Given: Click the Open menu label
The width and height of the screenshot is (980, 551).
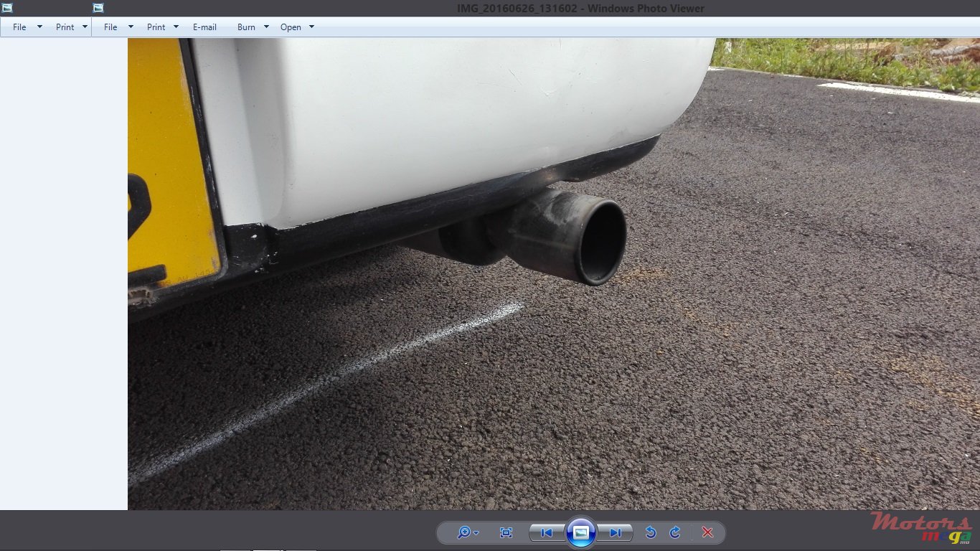Looking at the screenshot, I should (291, 27).
